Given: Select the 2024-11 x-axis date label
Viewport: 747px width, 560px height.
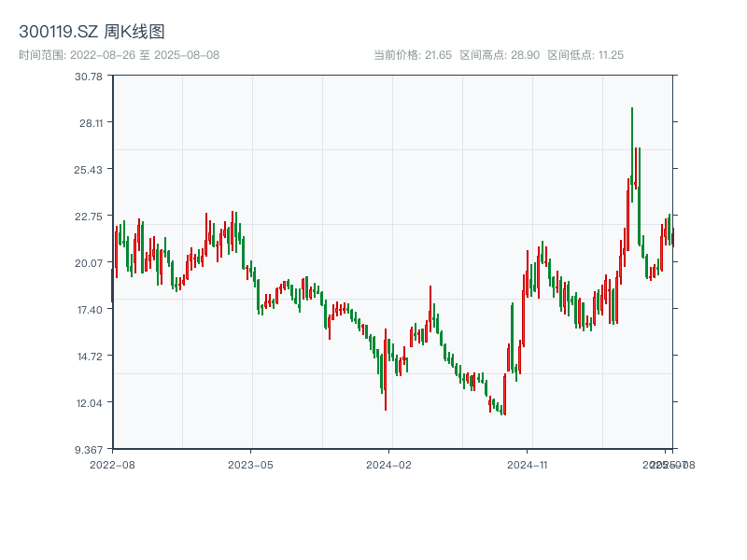Looking at the screenshot, I should click(x=527, y=464).
